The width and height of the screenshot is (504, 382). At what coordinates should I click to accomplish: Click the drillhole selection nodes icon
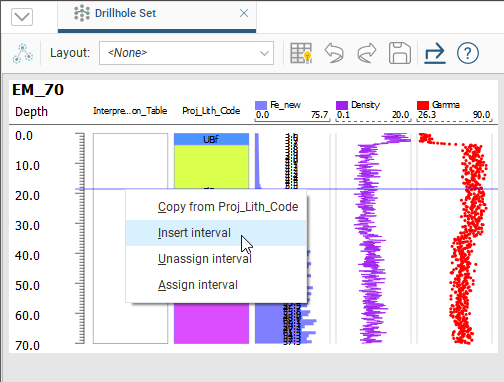pos(23,53)
